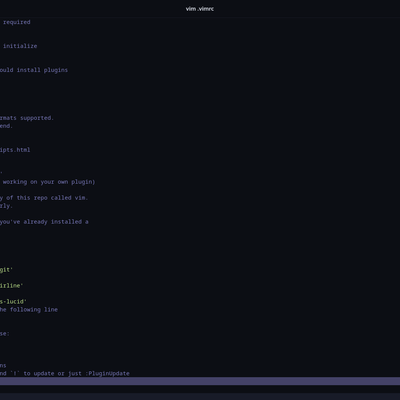Click the "vim .vimrc" window title
This screenshot has height=400, width=400.
coord(200,9)
